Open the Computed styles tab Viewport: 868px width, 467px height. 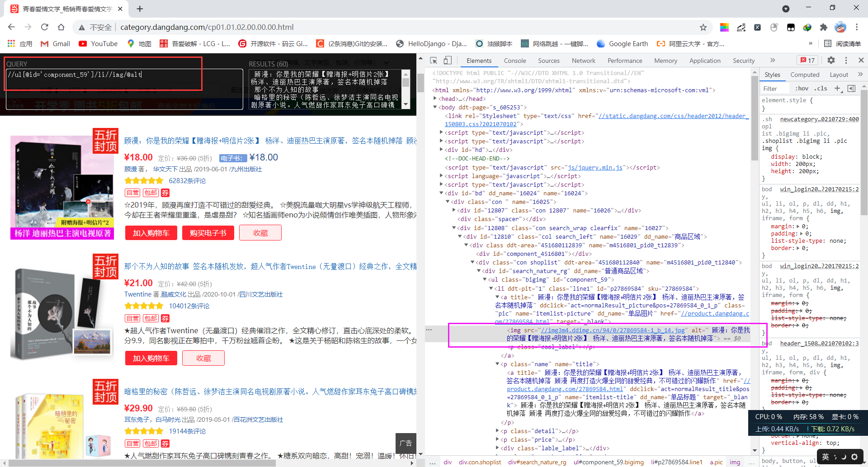[x=805, y=75]
